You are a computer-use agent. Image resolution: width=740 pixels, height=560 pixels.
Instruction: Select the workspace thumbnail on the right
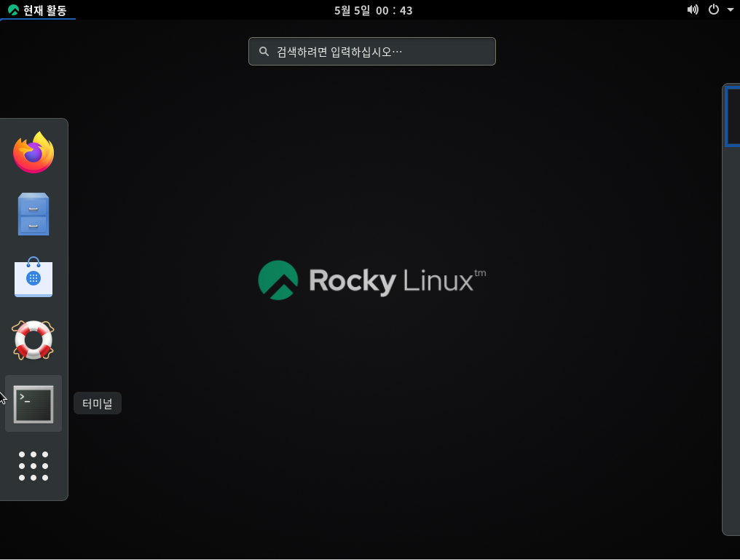coord(733,116)
